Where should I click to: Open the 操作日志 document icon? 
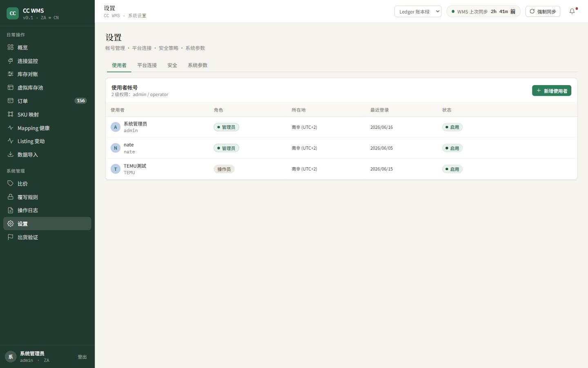click(x=11, y=210)
